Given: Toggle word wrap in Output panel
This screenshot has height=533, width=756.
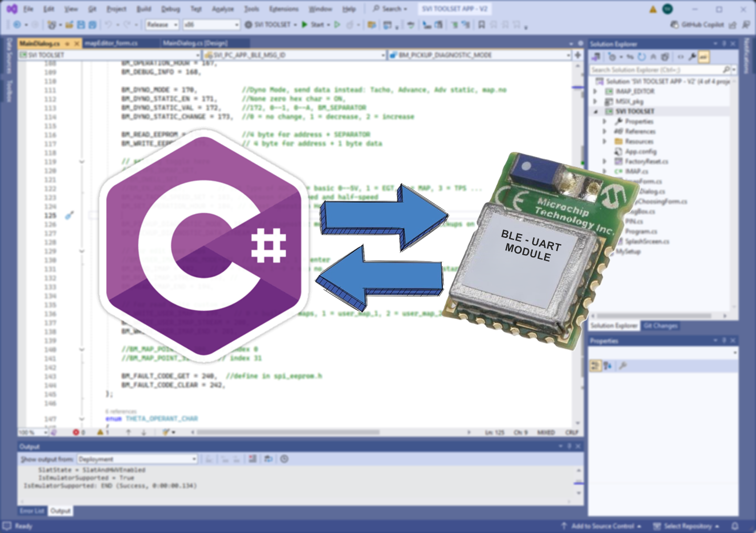Looking at the screenshot, I should (268, 459).
